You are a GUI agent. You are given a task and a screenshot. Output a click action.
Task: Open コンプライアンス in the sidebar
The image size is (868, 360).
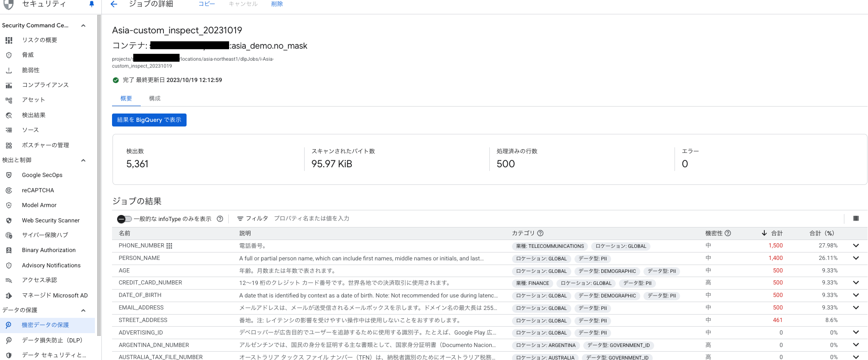click(x=45, y=85)
